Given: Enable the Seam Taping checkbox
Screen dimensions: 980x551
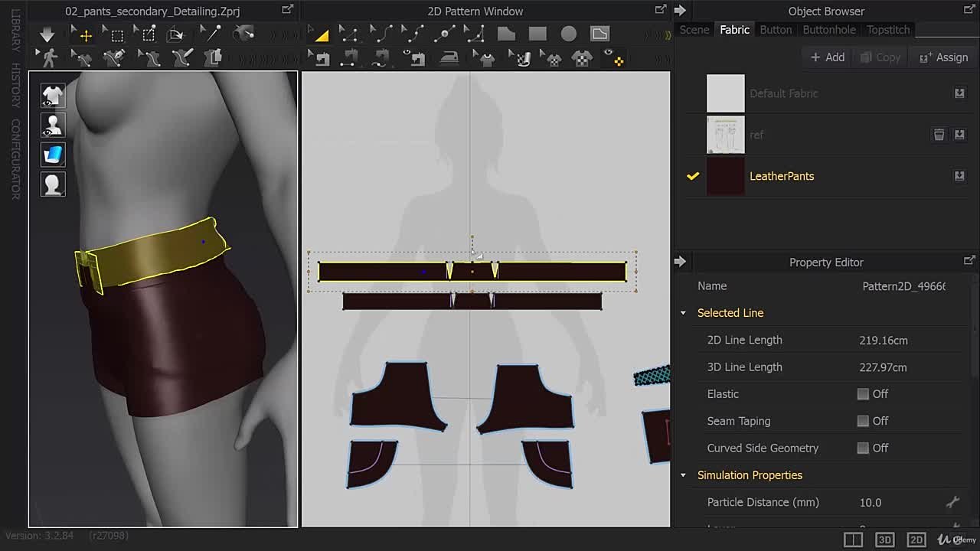Looking at the screenshot, I should click(863, 421).
